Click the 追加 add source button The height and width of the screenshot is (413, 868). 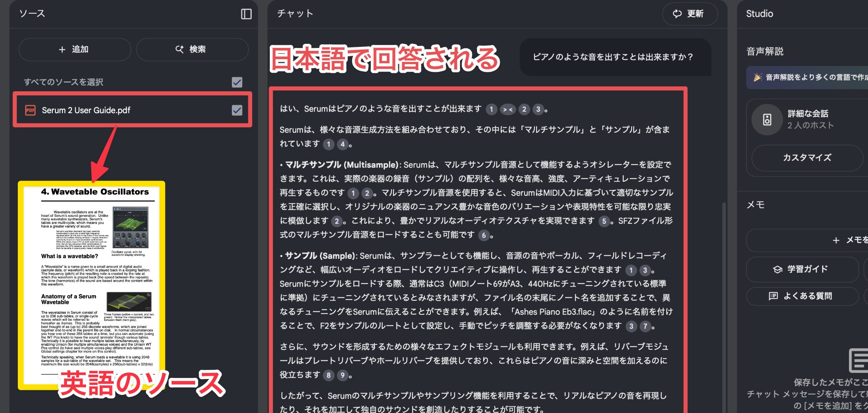(75, 50)
